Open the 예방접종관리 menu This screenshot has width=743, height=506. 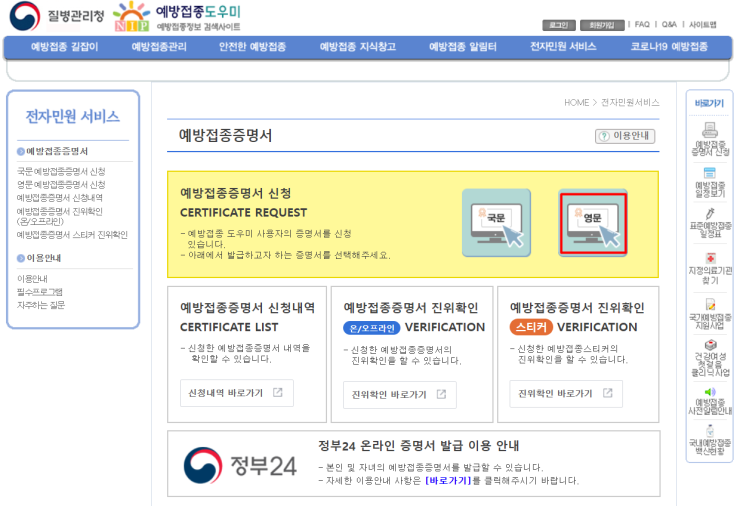159,46
